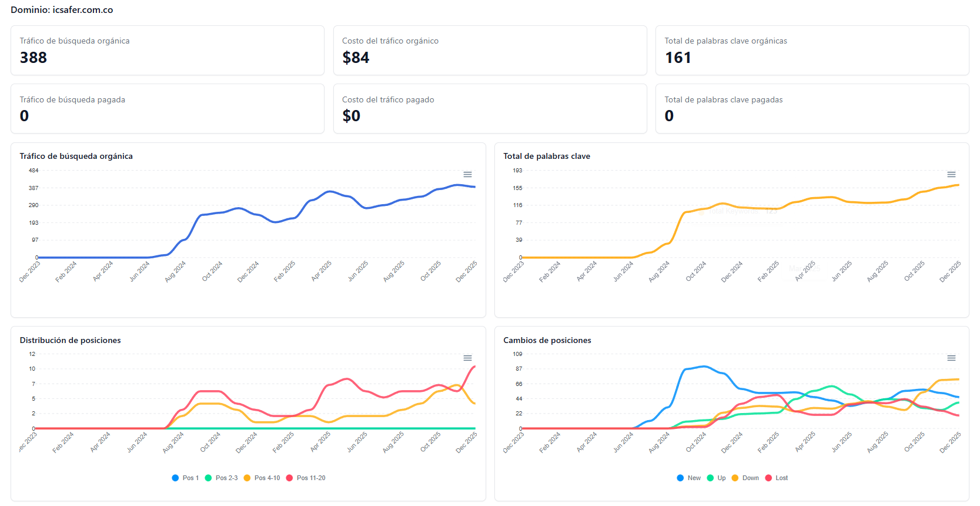Screen dimensions: 980x506
Task: Click the Tráfico de búsqueda pagada card
Action: 168,109
